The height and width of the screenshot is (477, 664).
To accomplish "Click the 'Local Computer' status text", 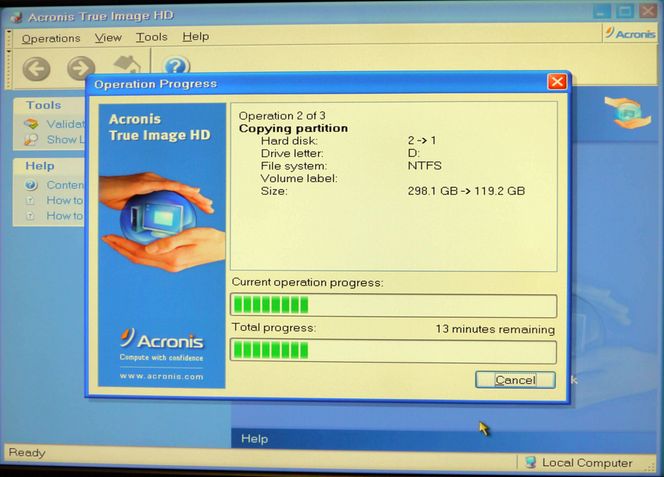I will click(x=587, y=463).
